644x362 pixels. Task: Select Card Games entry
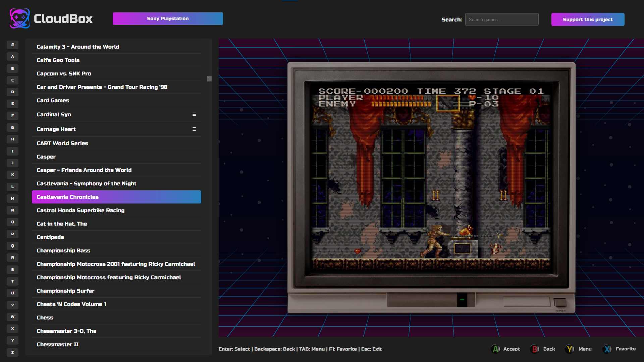click(116, 100)
